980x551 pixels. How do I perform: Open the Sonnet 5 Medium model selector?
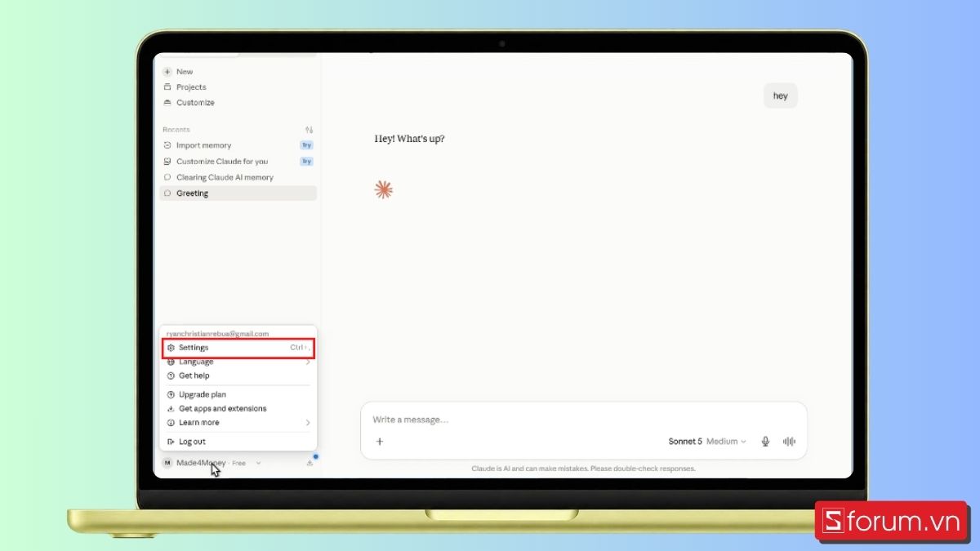pyautogui.click(x=707, y=442)
